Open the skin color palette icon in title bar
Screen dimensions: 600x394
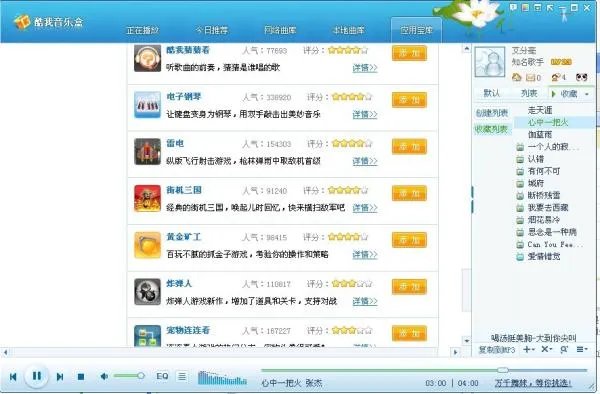[x=525, y=7]
